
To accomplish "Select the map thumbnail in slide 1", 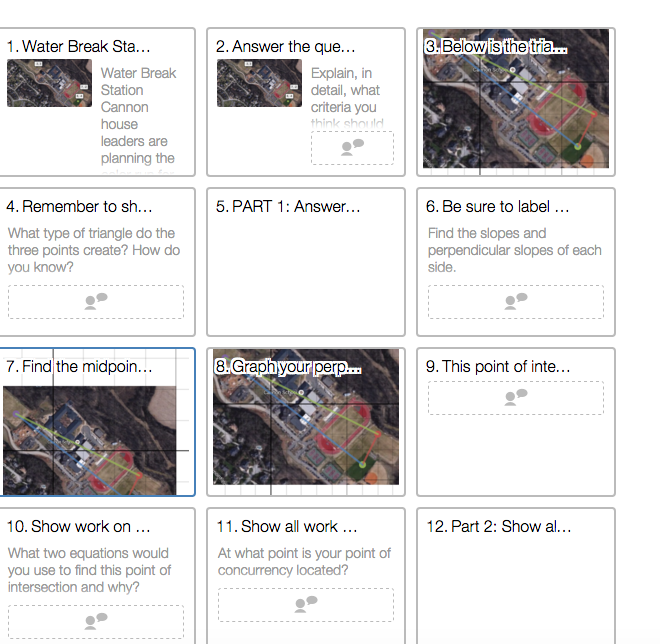I will click(x=49, y=83).
